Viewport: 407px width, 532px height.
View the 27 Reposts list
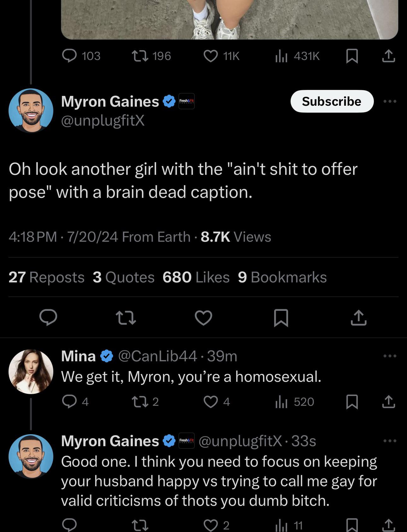coord(46,277)
